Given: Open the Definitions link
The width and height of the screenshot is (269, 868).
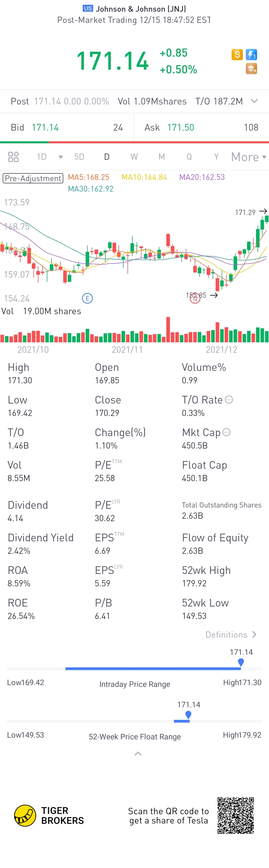Looking at the screenshot, I should click(x=231, y=635).
